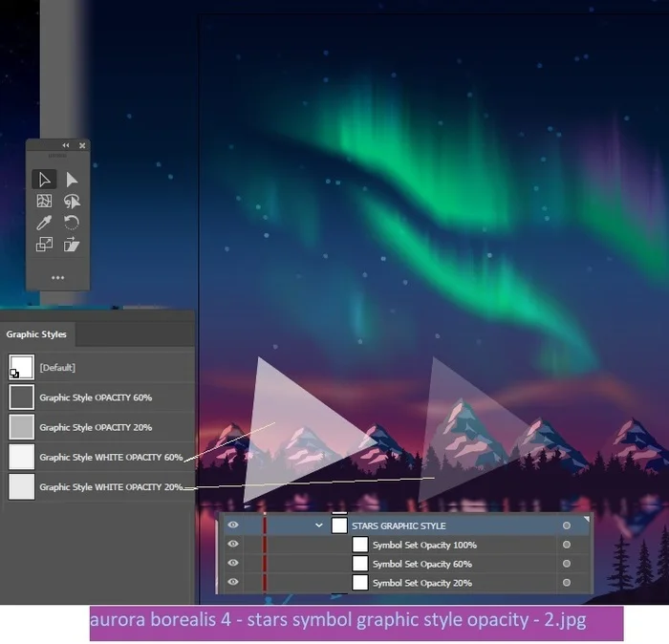Toggle lock column of Symbol Set Opacity 60%
Screen dimensions: 669x644
pyautogui.click(x=252, y=564)
